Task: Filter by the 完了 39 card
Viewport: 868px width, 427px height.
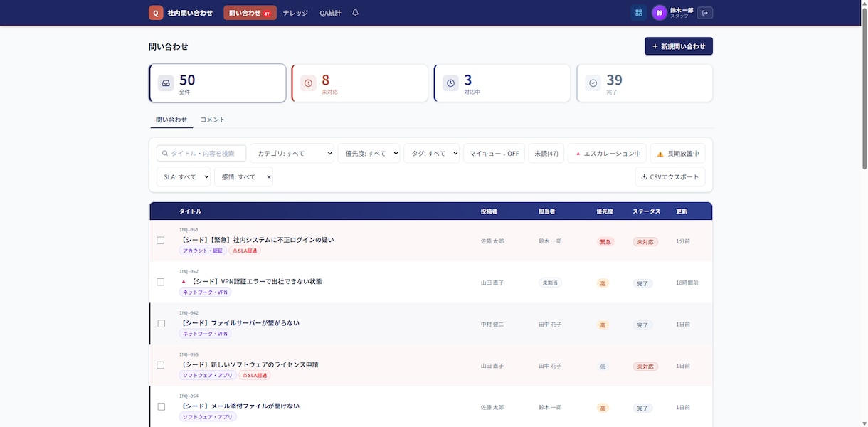Action: point(645,83)
